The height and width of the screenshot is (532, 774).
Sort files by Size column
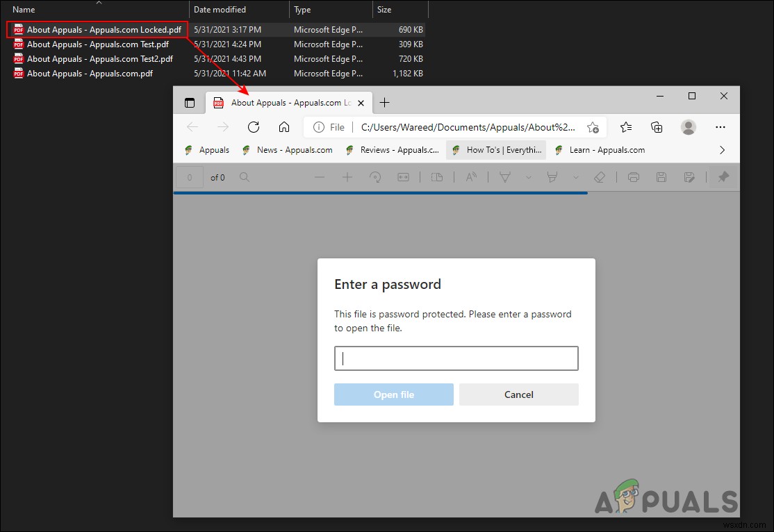click(384, 10)
